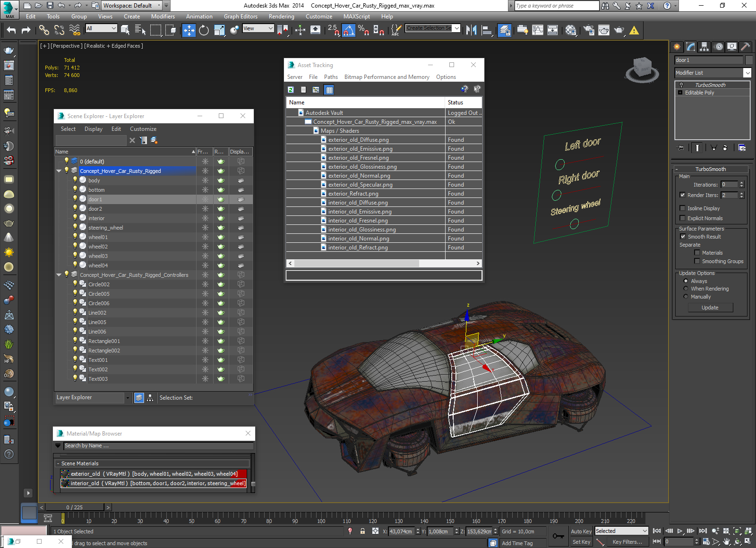
Task: Collapse the Concept_Hover_Car_Rusty_Rigged layer
Action: coord(59,171)
